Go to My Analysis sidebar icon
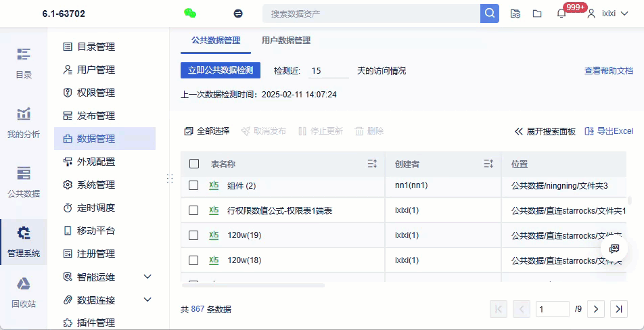Image resolution: width=644 pixels, height=330 pixels. coord(24,122)
